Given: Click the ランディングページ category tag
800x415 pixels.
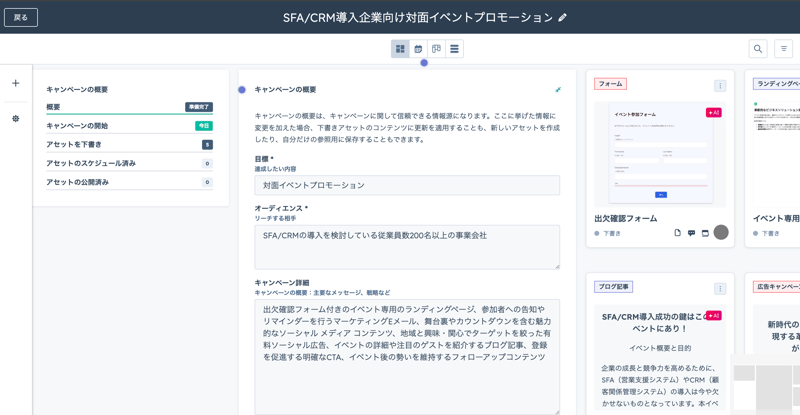Looking at the screenshot, I should (x=777, y=84).
